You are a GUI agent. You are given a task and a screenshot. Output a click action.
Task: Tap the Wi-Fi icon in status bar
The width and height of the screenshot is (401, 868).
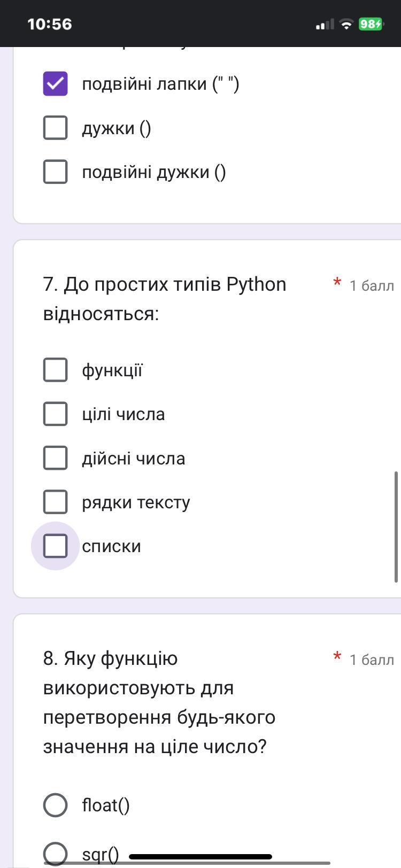click(x=346, y=24)
